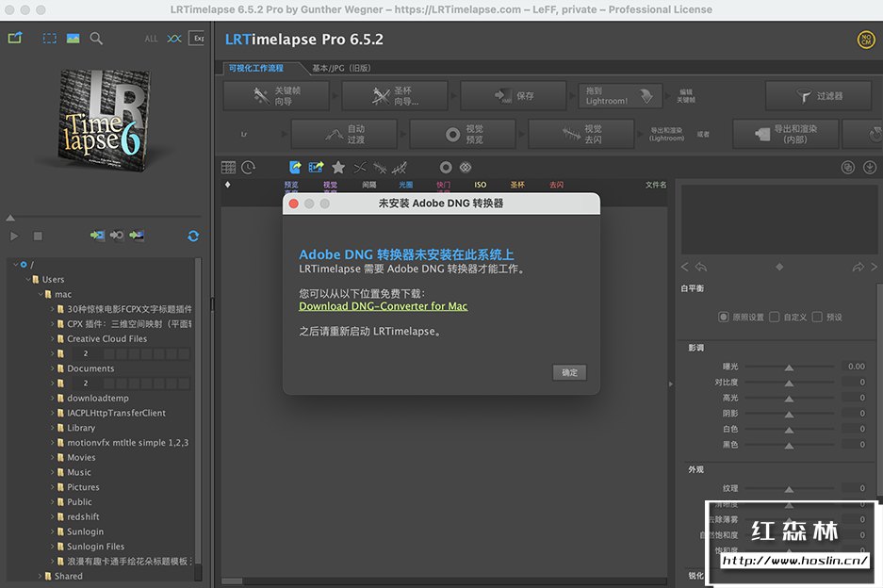The width and height of the screenshot is (883, 588).
Task: Switch to the 可视化工作流程 tab
Action: (x=256, y=68)
